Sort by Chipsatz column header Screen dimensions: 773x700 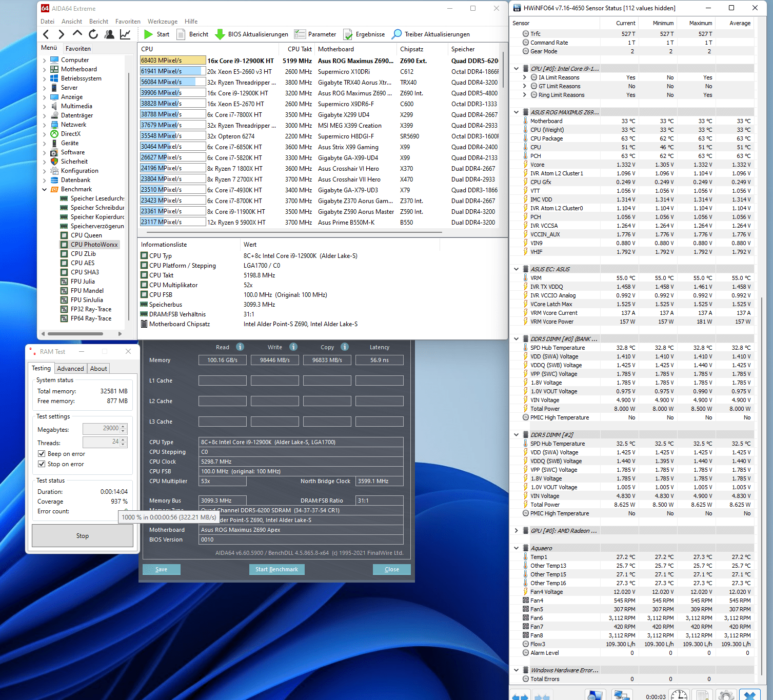click(x=411, y=49)
